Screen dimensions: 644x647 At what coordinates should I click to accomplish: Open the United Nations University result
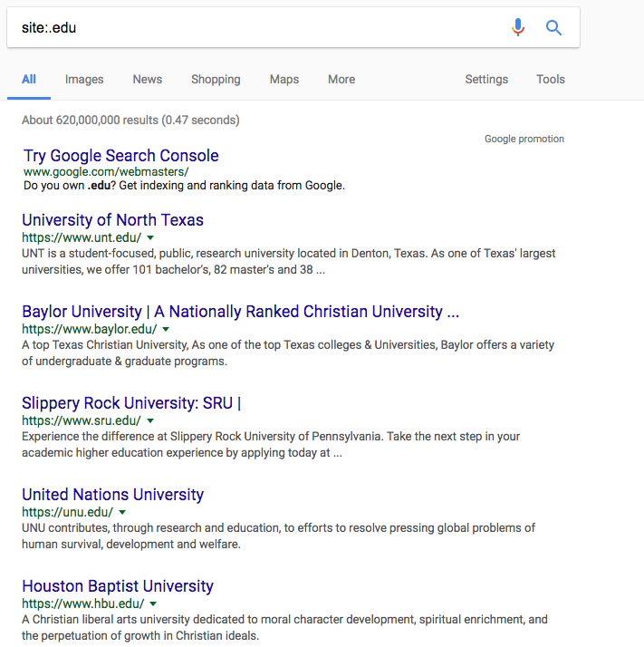coord(112,495)
